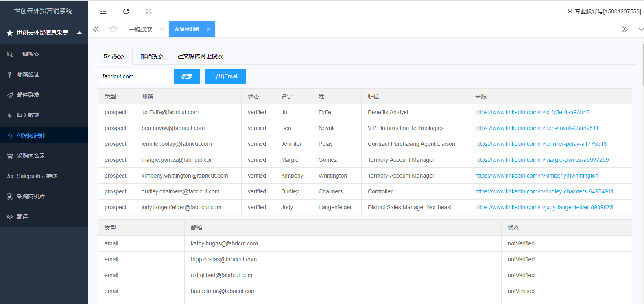Viewport: 644px width, 304px height.
Task: Click the paper plane icon for 邮件群发
Action: pyautogui.click(x=10, y=95)
